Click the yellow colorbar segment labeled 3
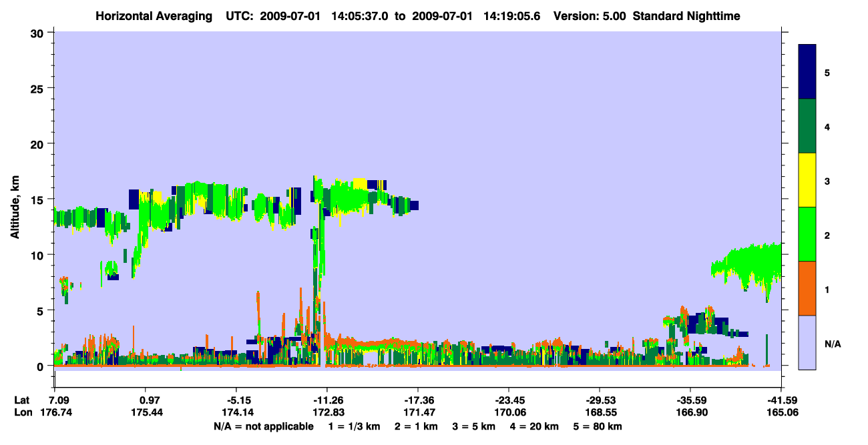Viewport: 868px width, 445px height. pos(807,180)
